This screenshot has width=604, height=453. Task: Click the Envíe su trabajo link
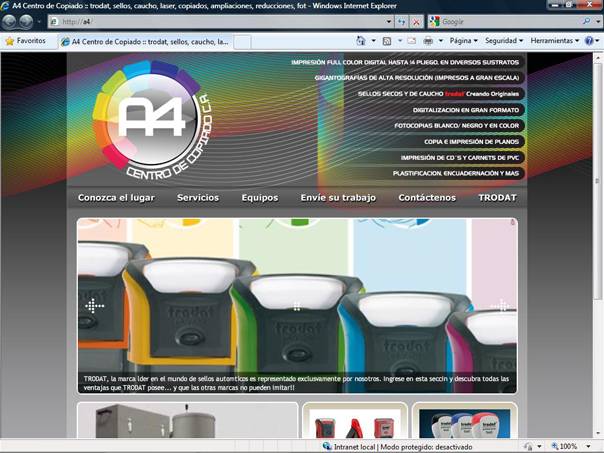point(338,198)
